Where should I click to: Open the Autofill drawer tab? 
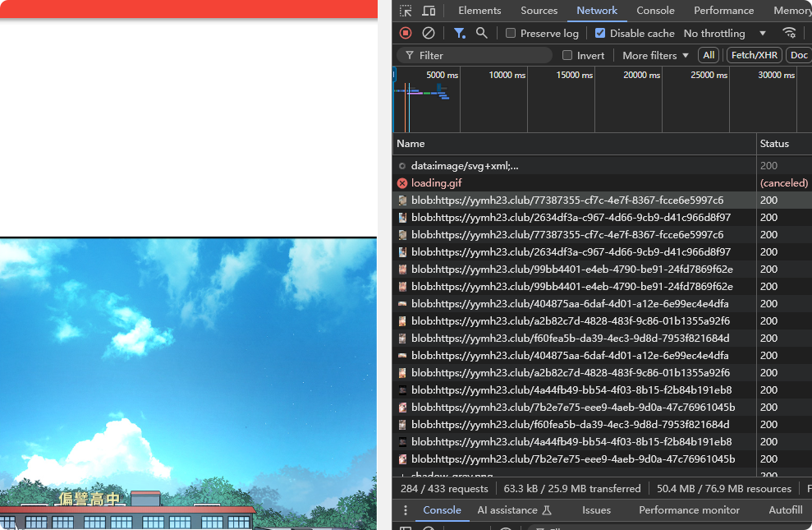coord(786,510)
